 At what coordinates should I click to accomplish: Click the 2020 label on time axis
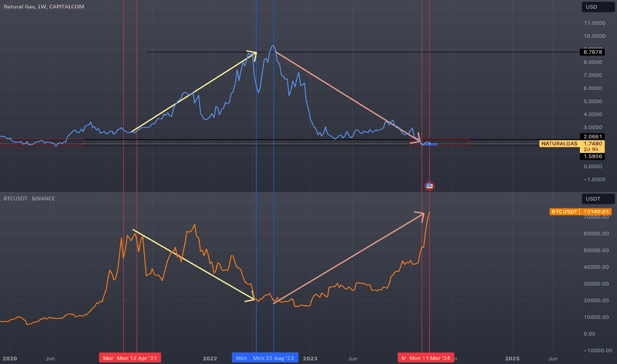tap(10, 359)
